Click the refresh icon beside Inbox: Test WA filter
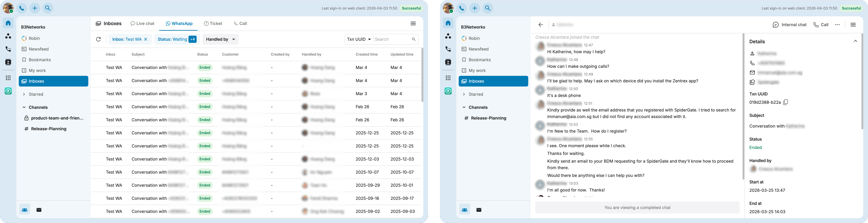 point(98,39)
